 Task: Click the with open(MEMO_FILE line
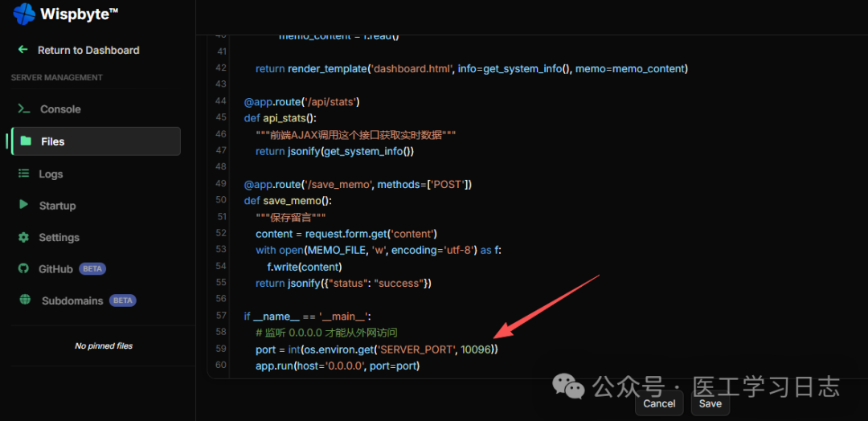[378, 250]
